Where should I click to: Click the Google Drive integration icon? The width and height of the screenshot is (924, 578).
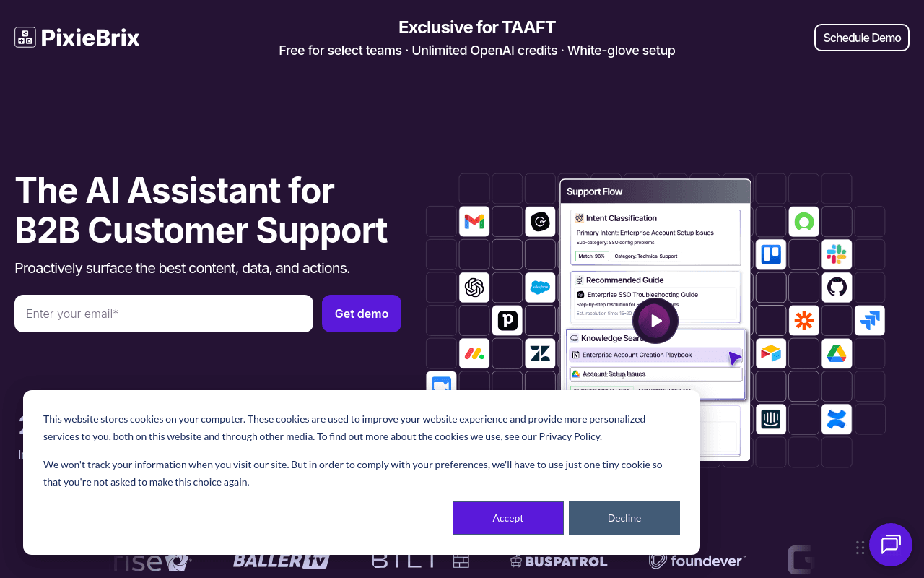pyautogui.click(x=837, y=353)
